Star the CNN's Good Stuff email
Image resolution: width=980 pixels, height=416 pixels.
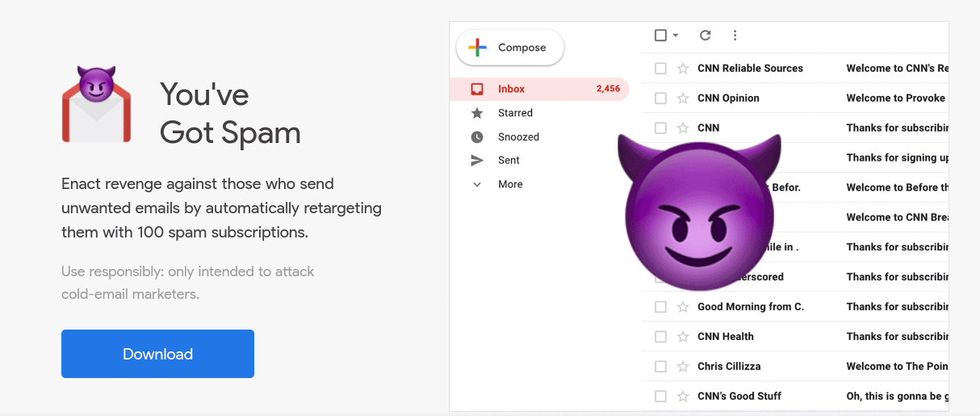683,397
